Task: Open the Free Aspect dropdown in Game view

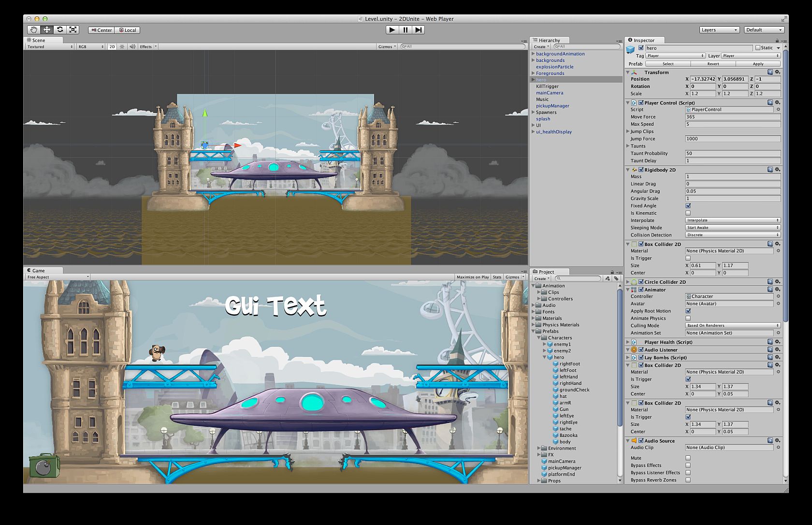Action: (x=58, y=277)
